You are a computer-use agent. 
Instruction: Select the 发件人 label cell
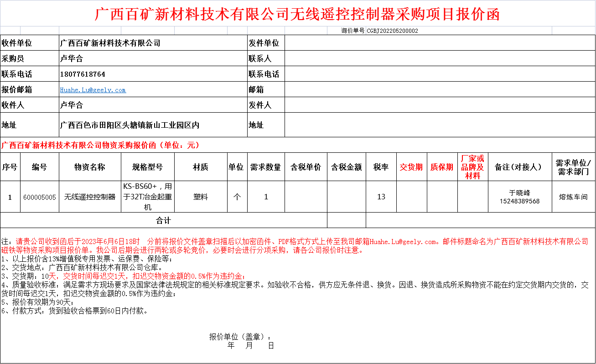pyautogui.click(x=266, y=105)
